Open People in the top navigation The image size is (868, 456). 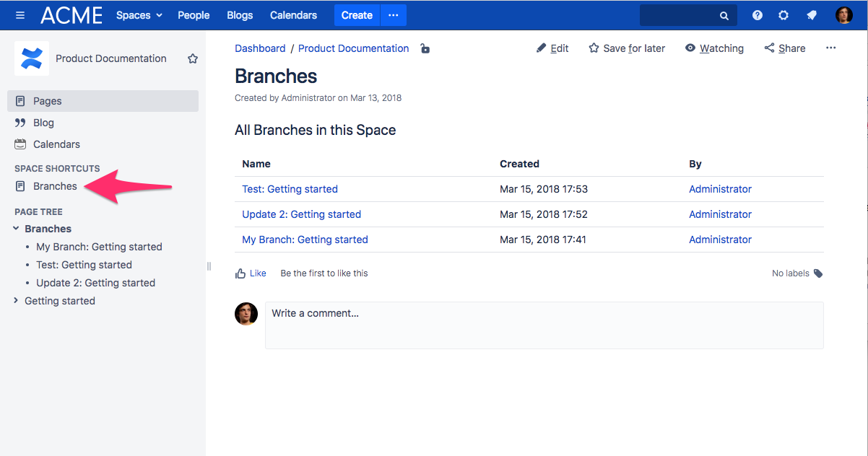click(194, 15)
